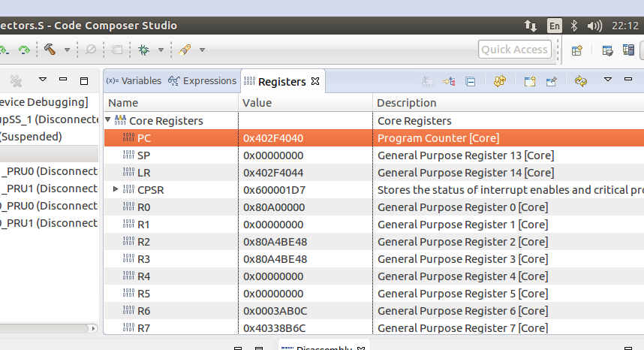Viewport: 644px width, 350px height.
Task: Click description General Purpose Register 13 [Core]
Action: (x=466, y=155)
